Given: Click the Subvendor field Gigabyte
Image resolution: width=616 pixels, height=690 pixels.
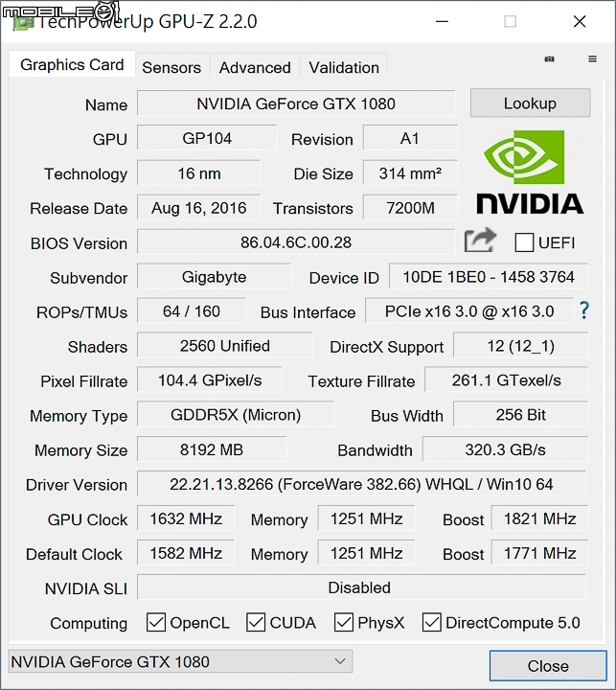Looking at the screenshot, I should (214, 276).
